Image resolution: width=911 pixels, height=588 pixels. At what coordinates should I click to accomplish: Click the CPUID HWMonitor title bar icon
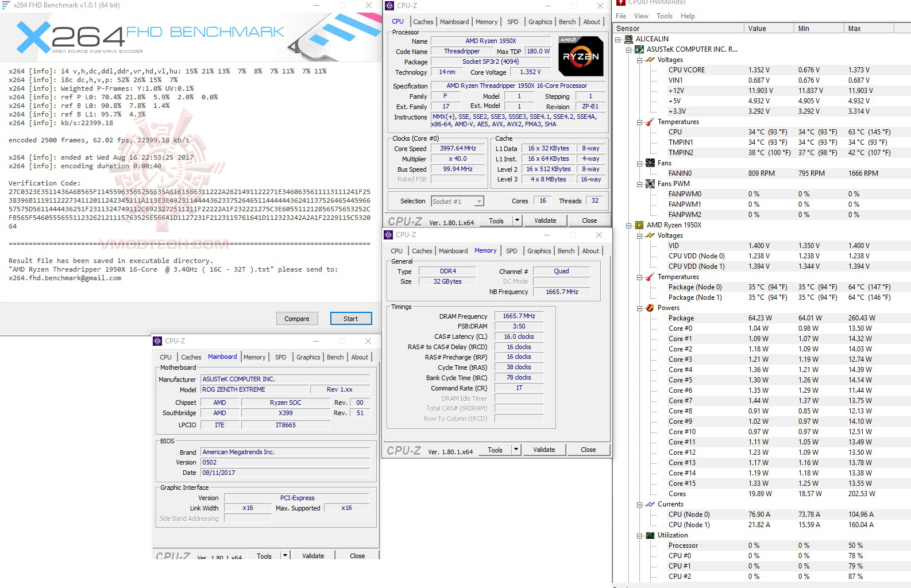(x=621, y=3)
